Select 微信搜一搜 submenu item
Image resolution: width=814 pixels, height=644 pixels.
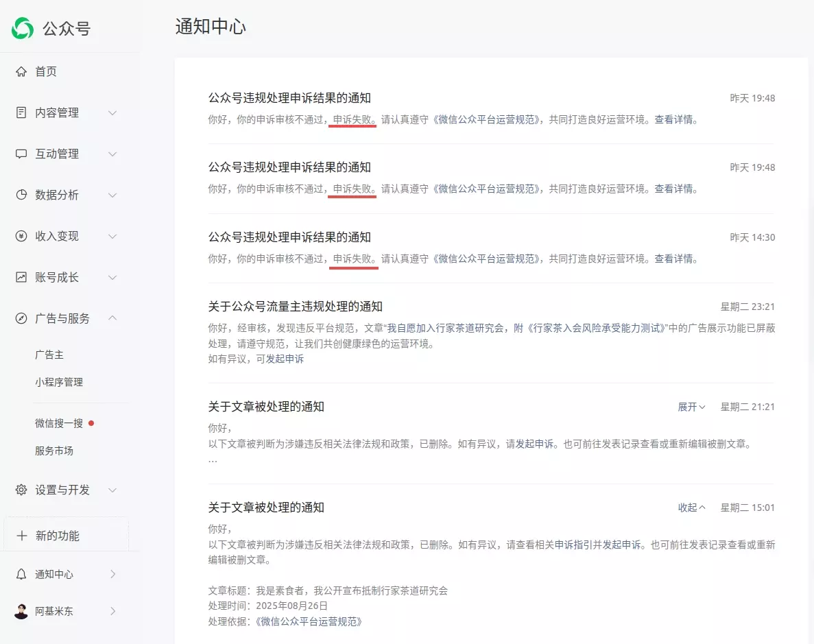click(x=59, y=423)
